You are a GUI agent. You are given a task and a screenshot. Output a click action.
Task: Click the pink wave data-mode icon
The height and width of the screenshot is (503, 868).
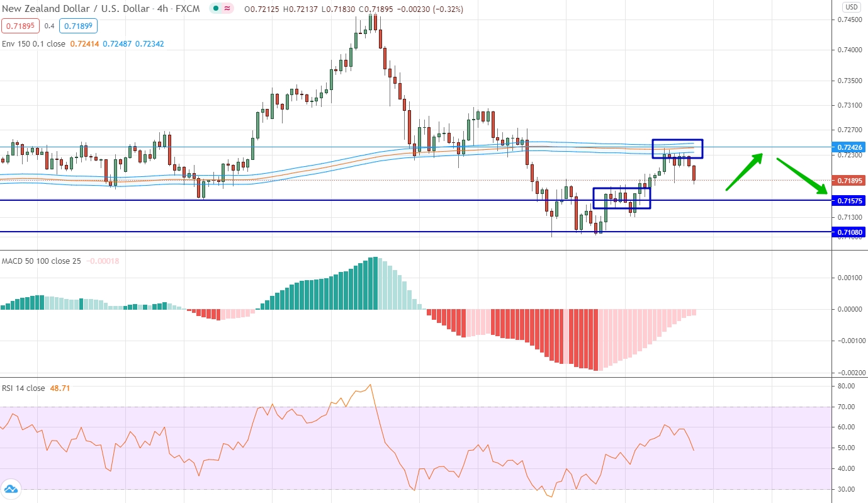(227, 9)
